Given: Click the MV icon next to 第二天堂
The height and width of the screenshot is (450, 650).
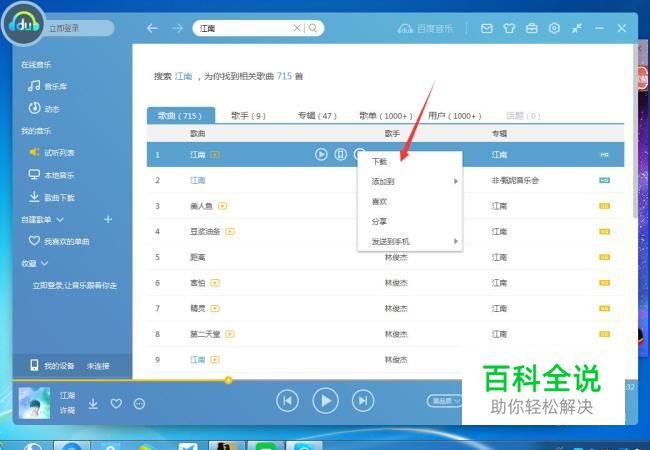Looking at the screenshot, I should pyautogui.click(x=230, y=334).
